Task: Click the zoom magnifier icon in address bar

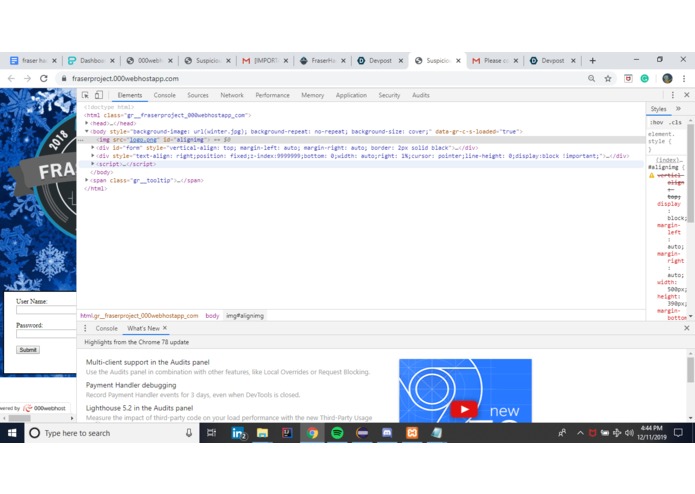Action: 591,78
